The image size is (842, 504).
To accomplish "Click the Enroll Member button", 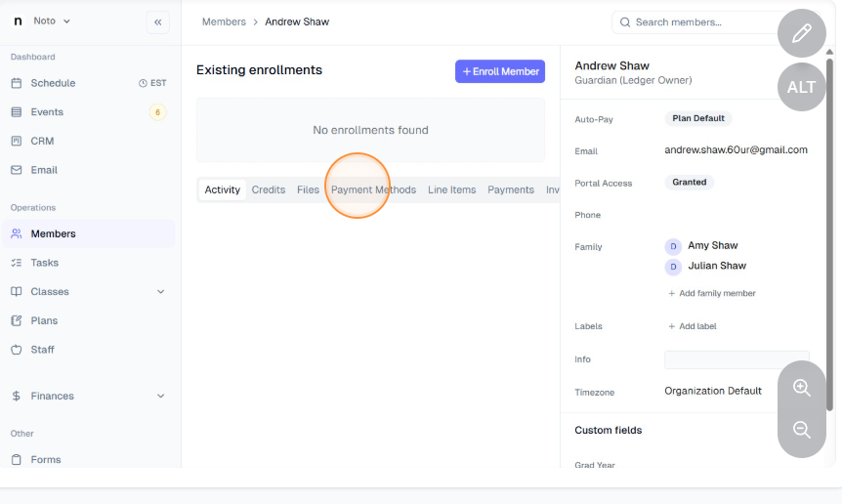I will click(500, 71).
